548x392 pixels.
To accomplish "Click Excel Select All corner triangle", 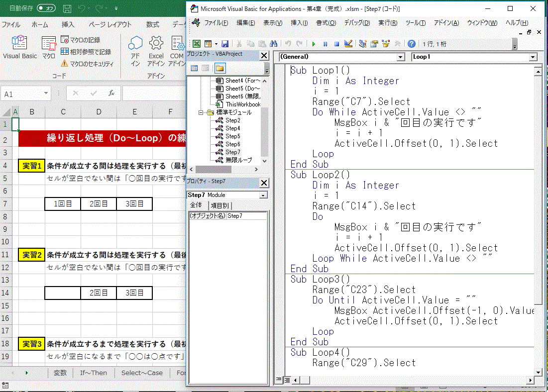I will click(6, 112).
